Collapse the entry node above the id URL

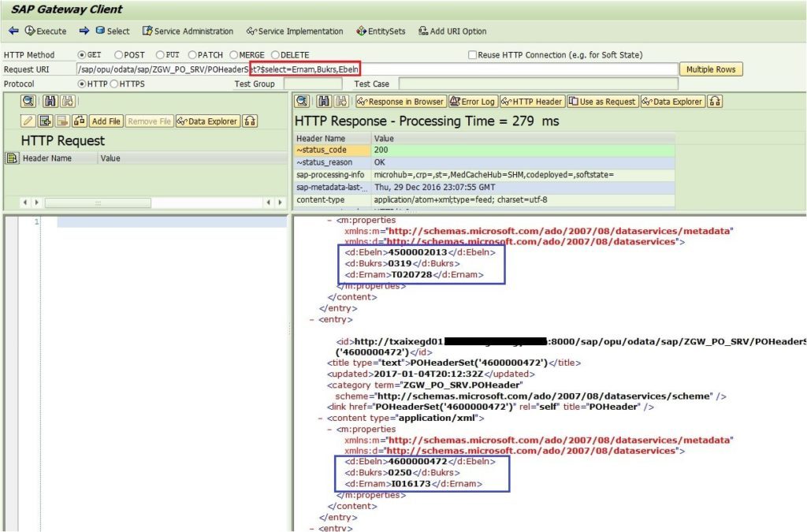click(x=311, y=319)
